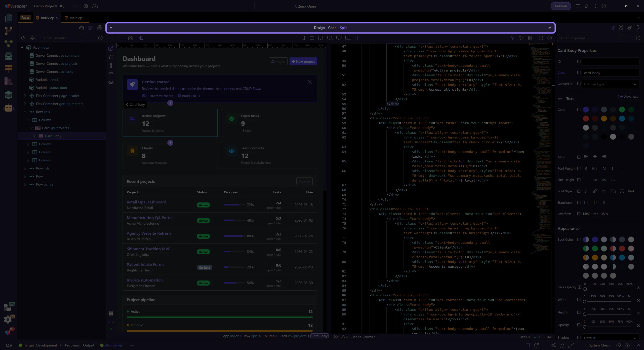Expand the Row lists tree node

coord(25,168)
